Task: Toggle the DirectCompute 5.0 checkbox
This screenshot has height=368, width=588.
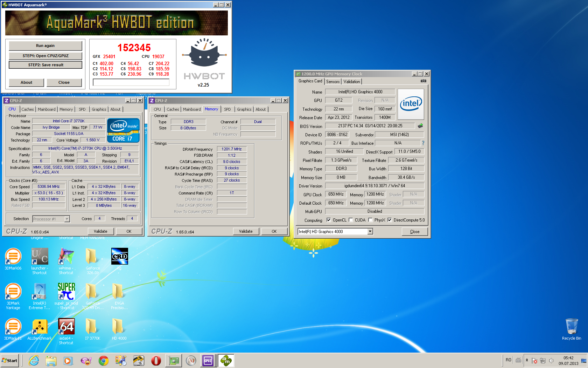Action: (x=390, y=220)
